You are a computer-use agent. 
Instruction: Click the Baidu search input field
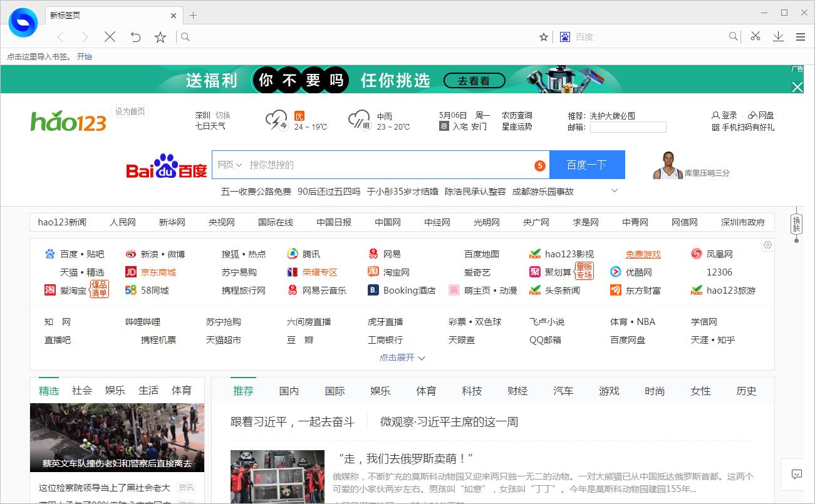coord(388,165)
